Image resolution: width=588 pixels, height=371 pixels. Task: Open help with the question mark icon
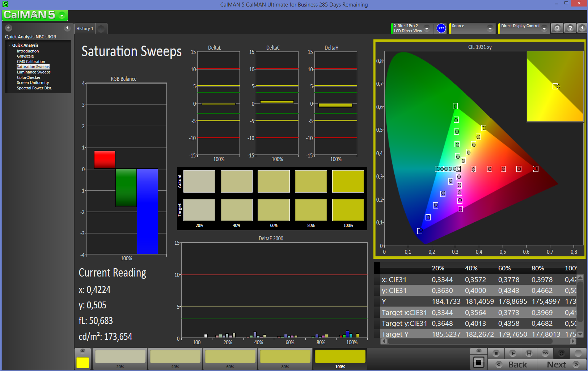click(570, 28)
